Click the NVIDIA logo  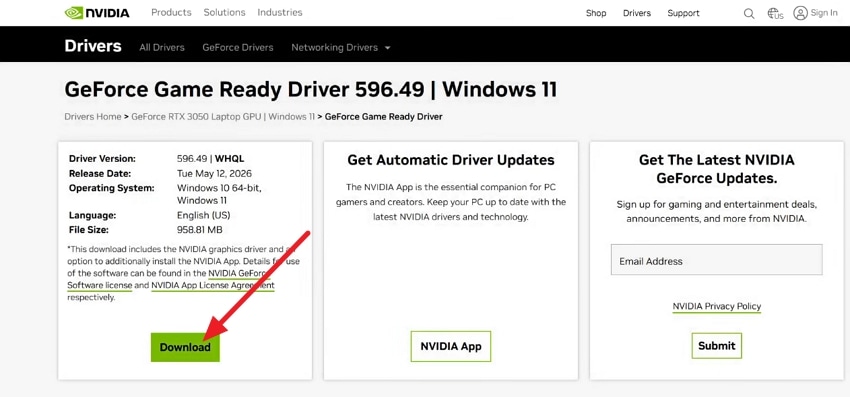point(97,13)
